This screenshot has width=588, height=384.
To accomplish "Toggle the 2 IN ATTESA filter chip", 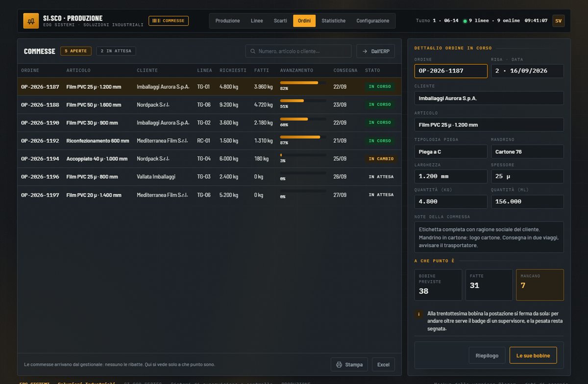I will pos(116,51).
